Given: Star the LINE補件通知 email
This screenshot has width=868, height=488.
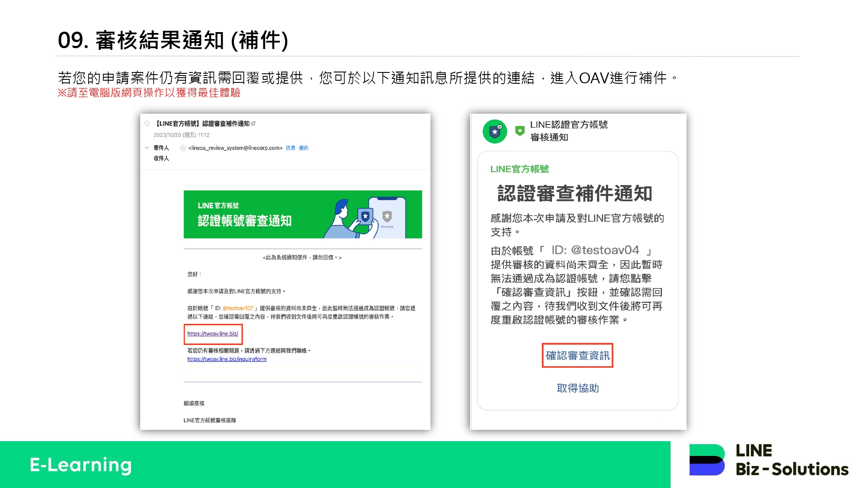Looking at the screenshot, I should (x=147, y=124).
